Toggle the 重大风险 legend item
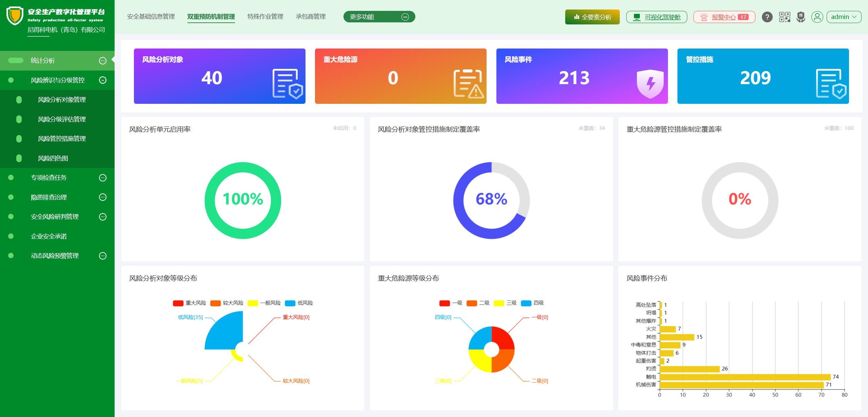This screenshot has height=417, width=868. point(190,303)
